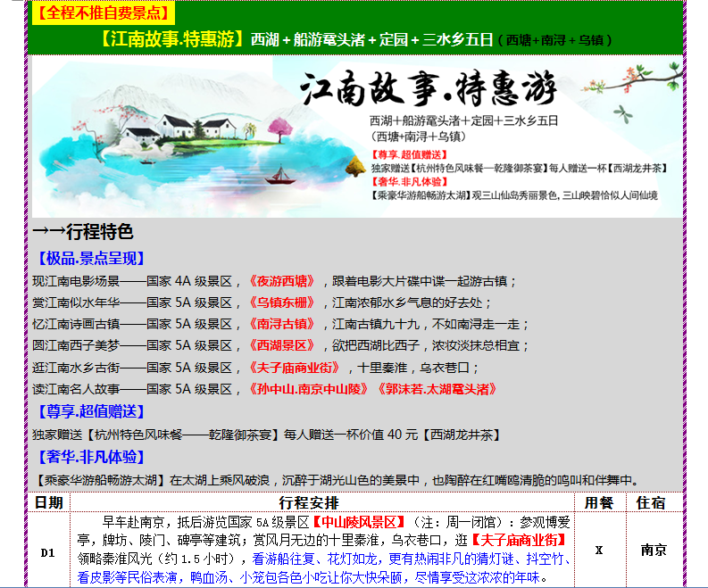Select the green 江南故事.特惠游 title bar

pos(355,40)
